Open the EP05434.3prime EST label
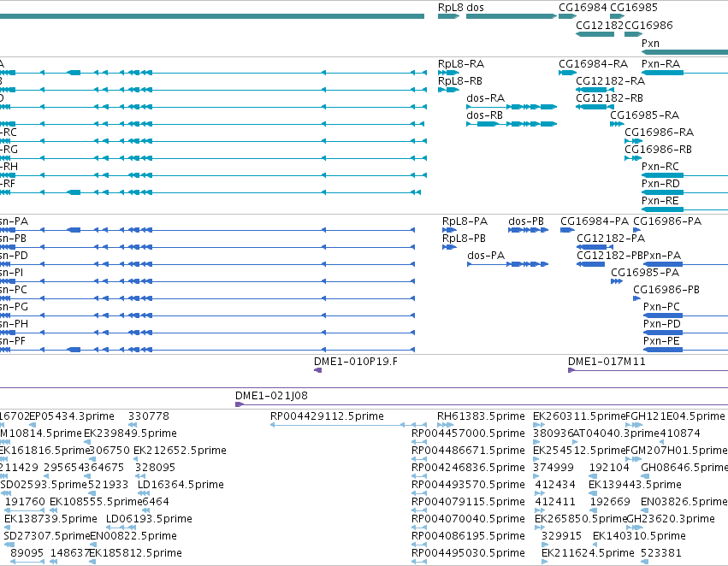Viewport: 728px width, 566px height. [x=72, y=416]
